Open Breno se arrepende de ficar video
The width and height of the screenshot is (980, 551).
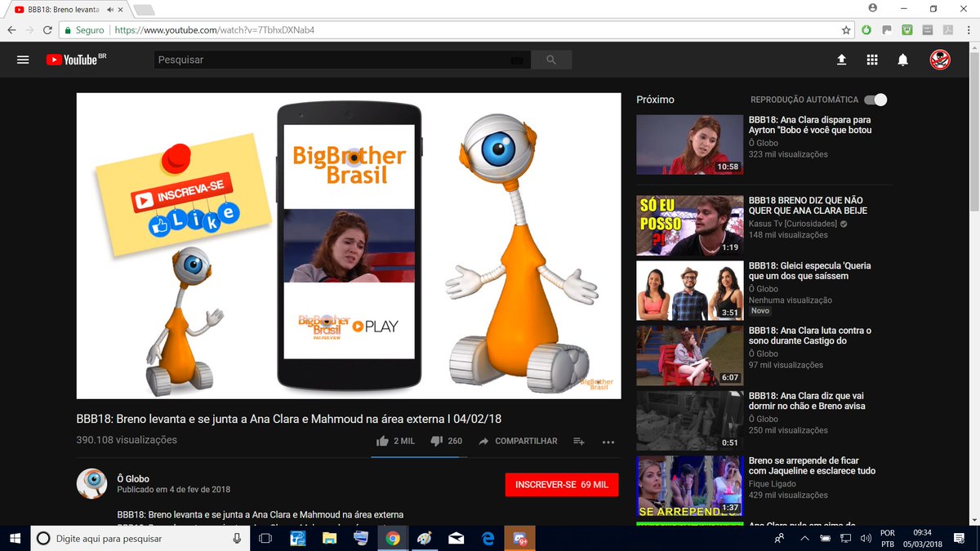click(x=812, y=465)
